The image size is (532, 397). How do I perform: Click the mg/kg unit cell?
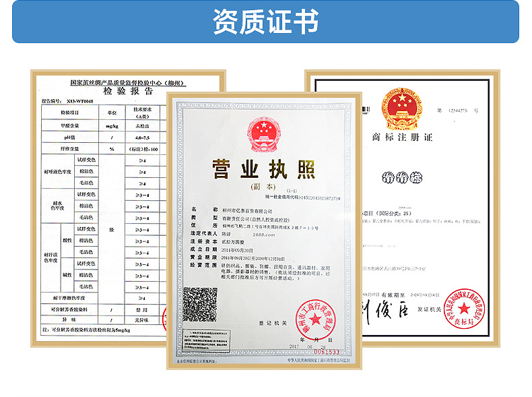[x=112, y=126]
